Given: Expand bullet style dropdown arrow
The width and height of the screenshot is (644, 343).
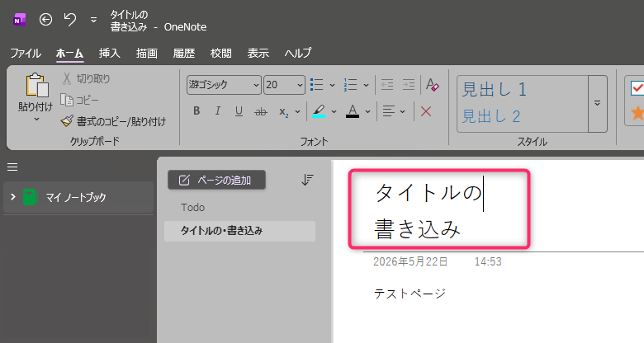Looking at the screenshot, I should (332, 86).
